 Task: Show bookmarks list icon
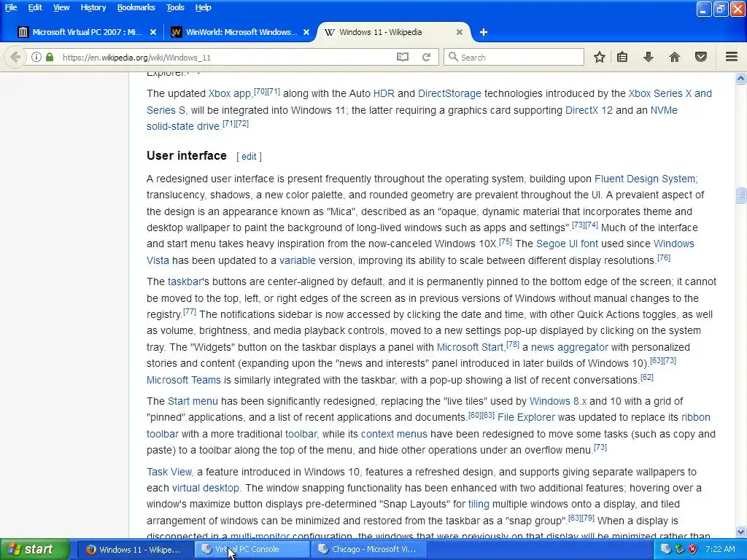622,57
